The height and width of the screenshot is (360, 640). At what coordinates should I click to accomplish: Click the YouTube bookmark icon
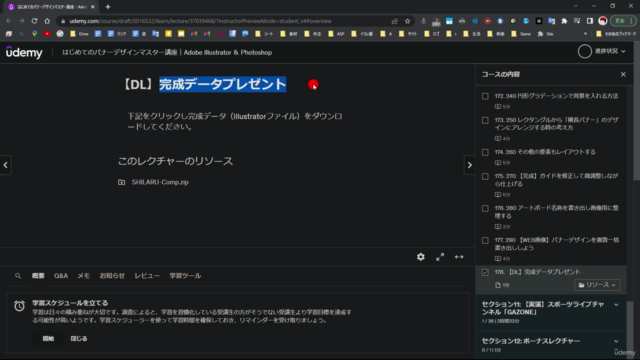click(47, 34)
